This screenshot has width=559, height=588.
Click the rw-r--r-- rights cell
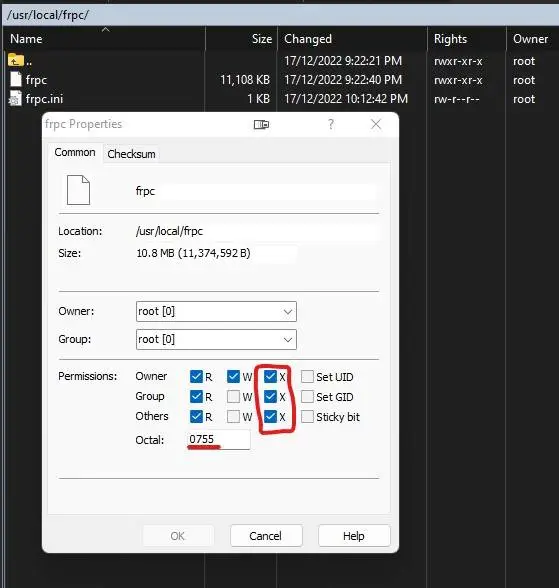[457, 99]
